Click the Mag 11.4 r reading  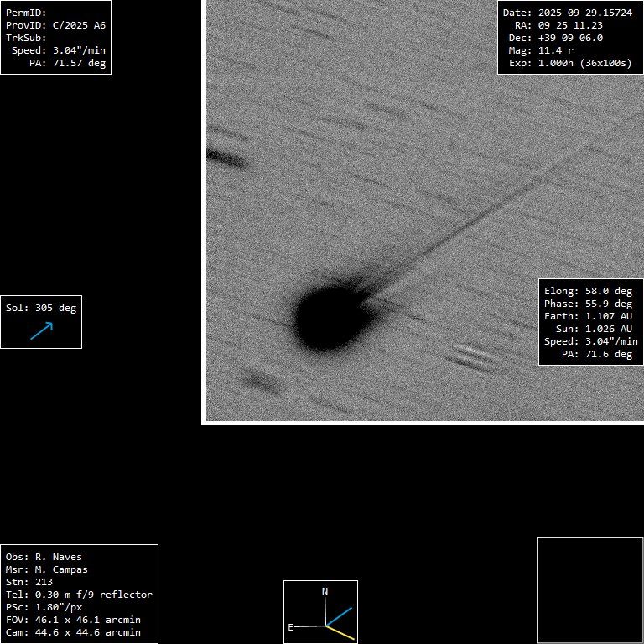[x=541, y=50]
